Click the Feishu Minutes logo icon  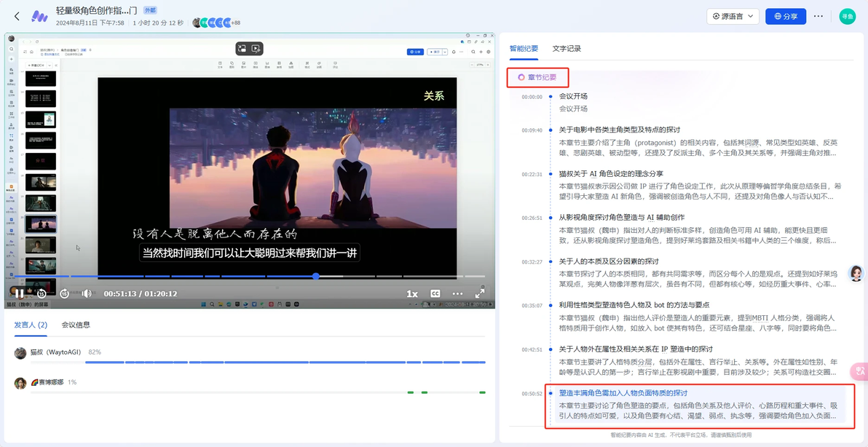point(39,16)
